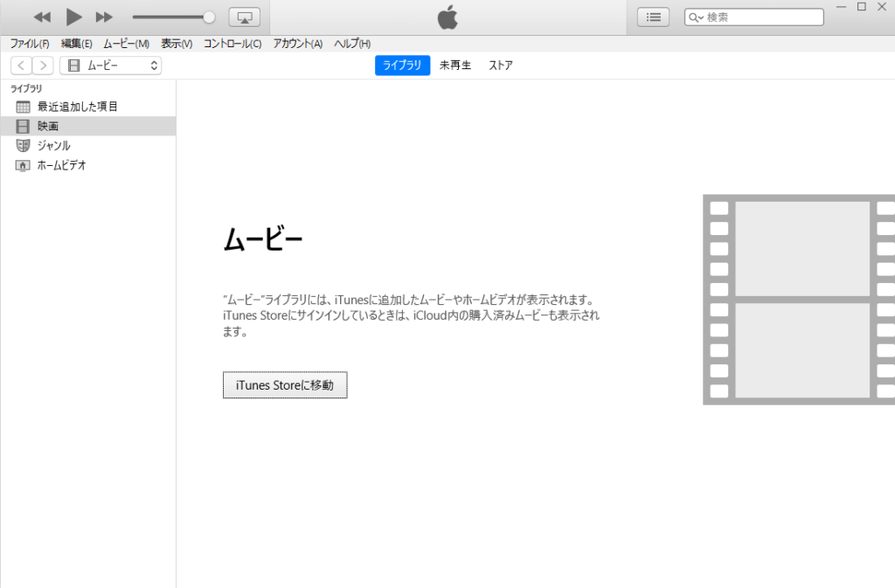895x588 pixels.
Task: Select 最近追加した項目 in sidebar
Action: pyautogui.click(x=88, y=107)
